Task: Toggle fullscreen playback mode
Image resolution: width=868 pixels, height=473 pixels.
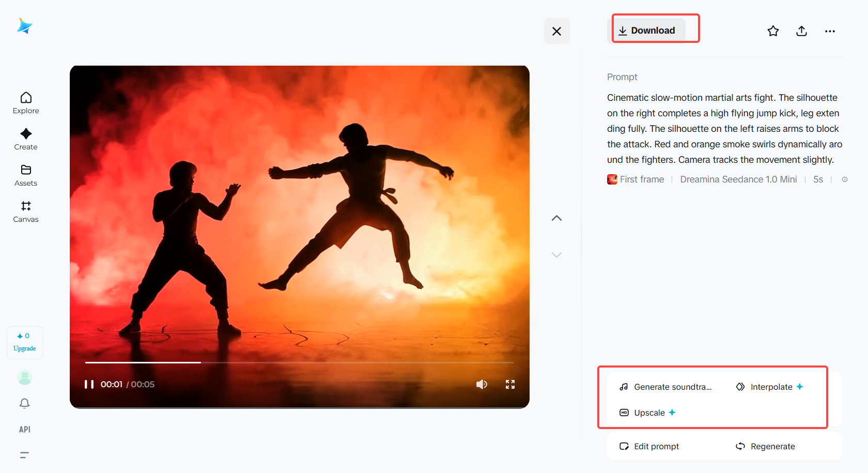Action: pyautogui.click(x=510, y=384)
